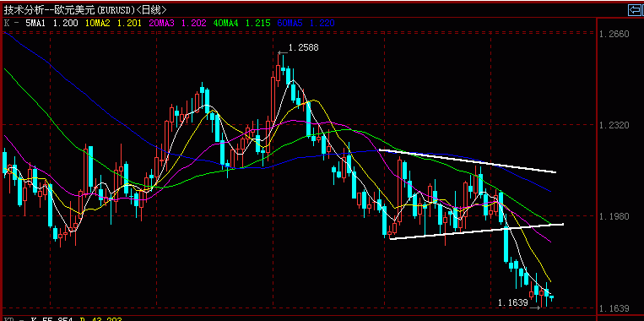The height and width of the screenshot is (321, 644).
Task: Click the 5MA1 1.200 indicator label
Action: [51, 24]
